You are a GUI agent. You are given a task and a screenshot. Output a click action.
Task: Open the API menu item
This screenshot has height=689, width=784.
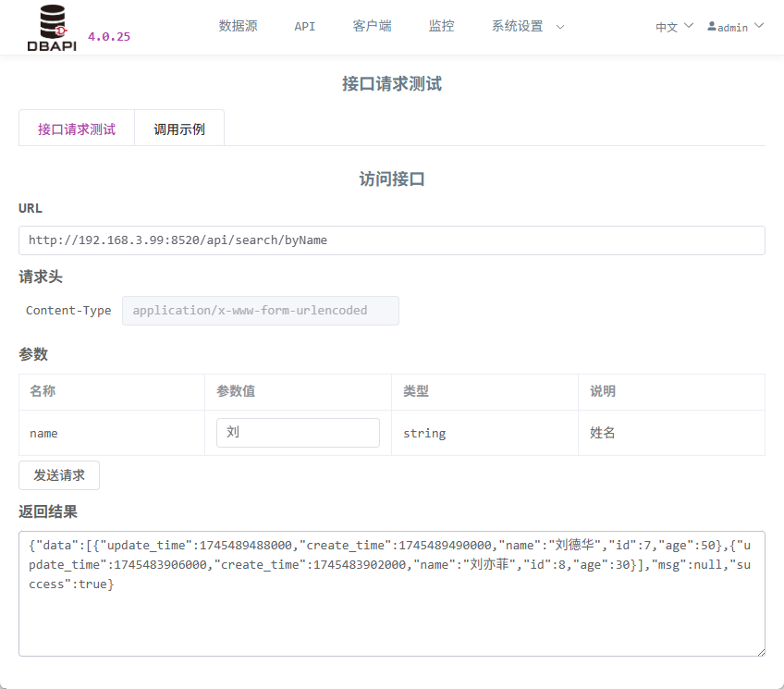pyautogui.click(x=304, y=27)
